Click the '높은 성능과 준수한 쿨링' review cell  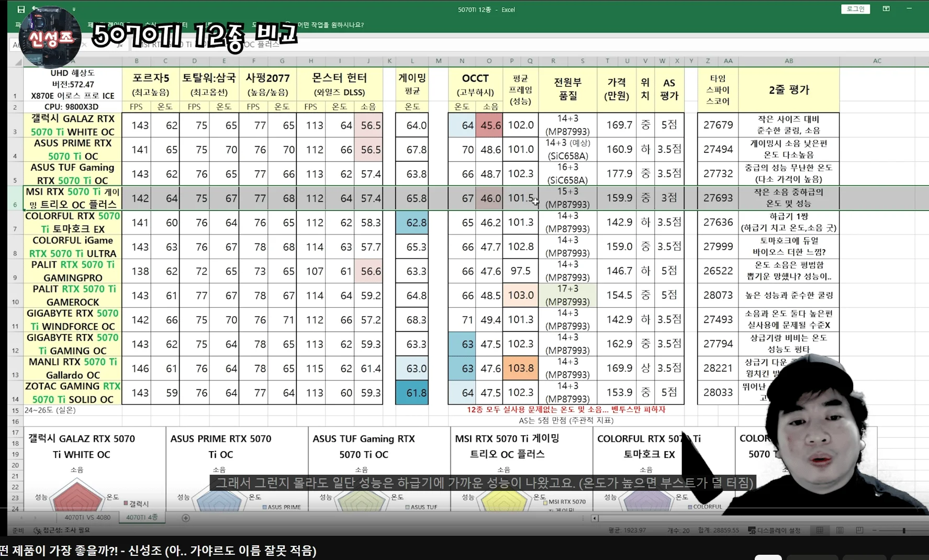point(789,295)
